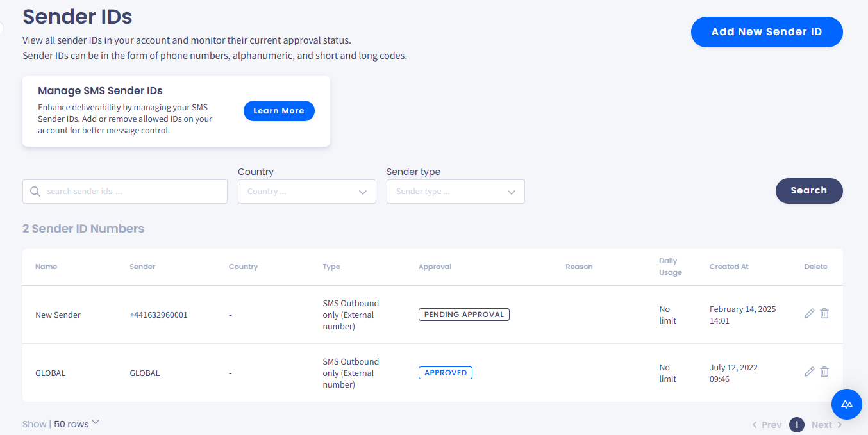Click the Manage SMS Sender IDs heading

tap(100, 90)
